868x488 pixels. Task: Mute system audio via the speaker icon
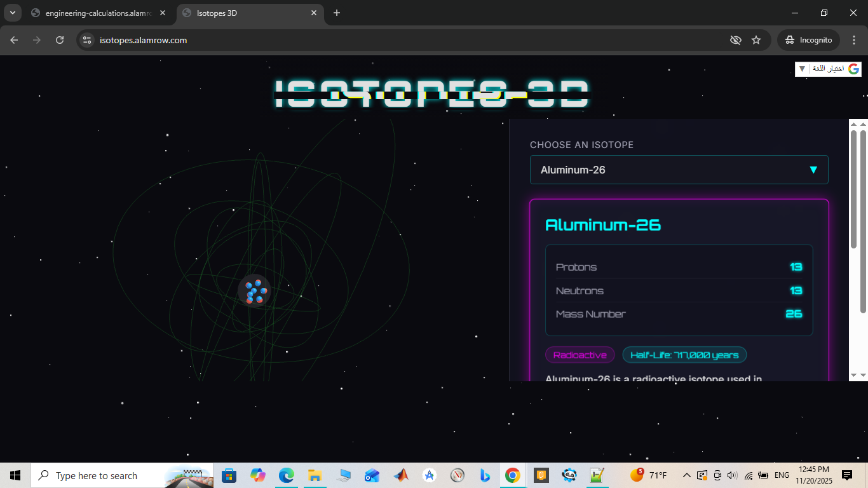coord(731,475)
